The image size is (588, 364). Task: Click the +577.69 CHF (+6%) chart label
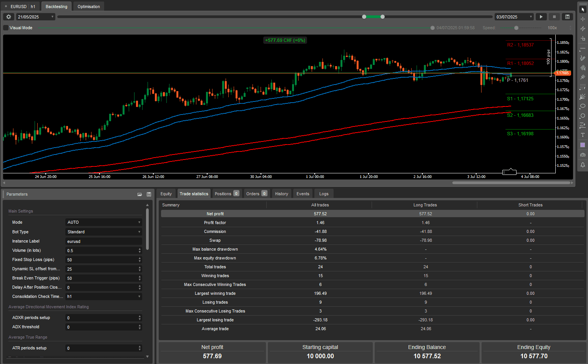(285, 40)
